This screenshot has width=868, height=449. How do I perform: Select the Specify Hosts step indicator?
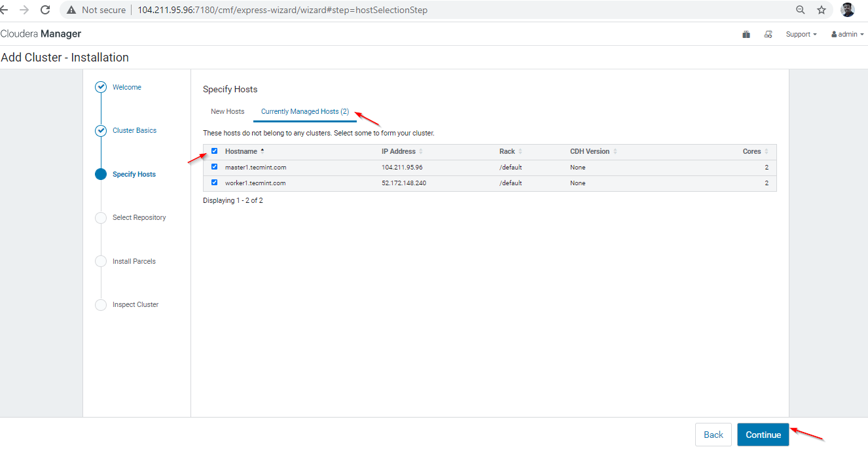[x=100, y=173]
